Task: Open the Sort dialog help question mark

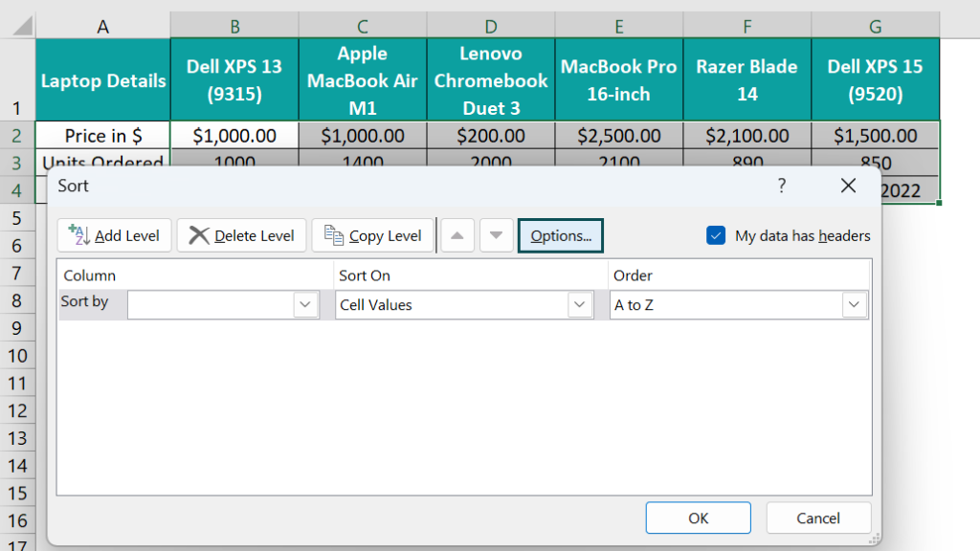Action: coord(781,186)
